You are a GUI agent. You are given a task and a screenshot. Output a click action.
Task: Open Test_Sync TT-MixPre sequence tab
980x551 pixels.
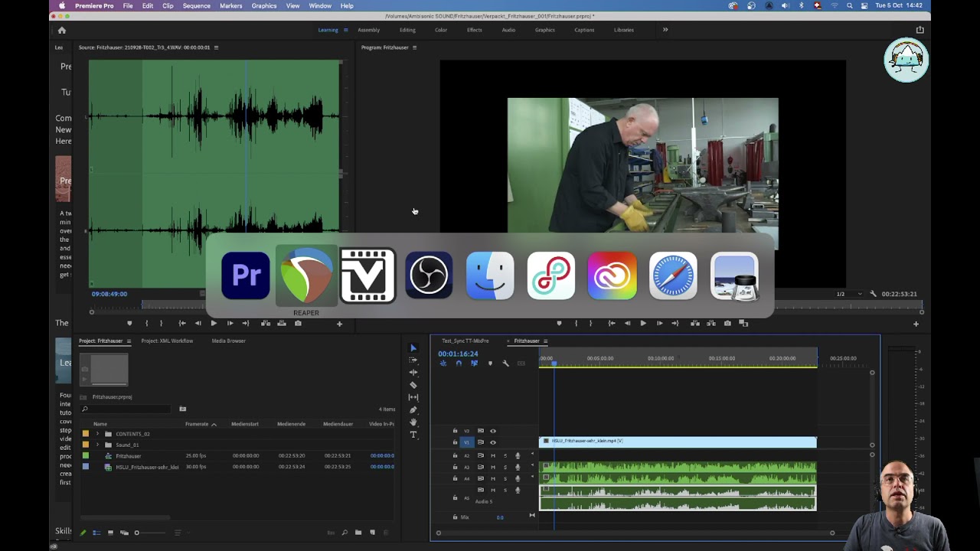pyautogui.click(x=465, y=341)
